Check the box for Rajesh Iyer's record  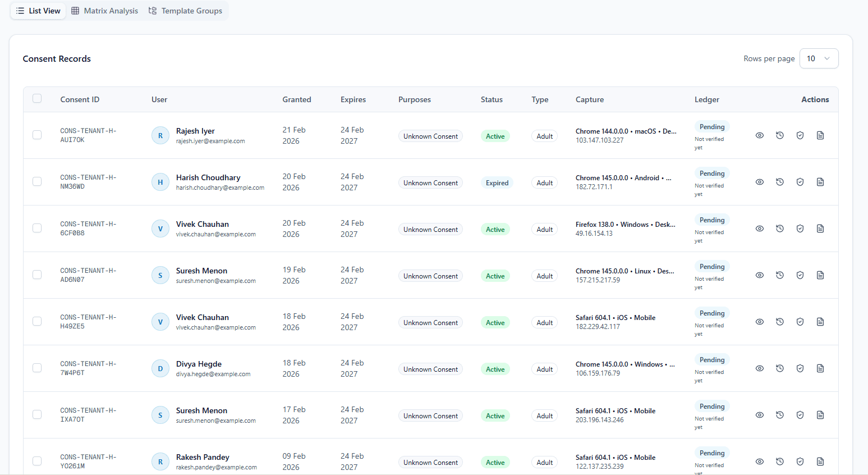pyautogui.click(x=37, y=134)
